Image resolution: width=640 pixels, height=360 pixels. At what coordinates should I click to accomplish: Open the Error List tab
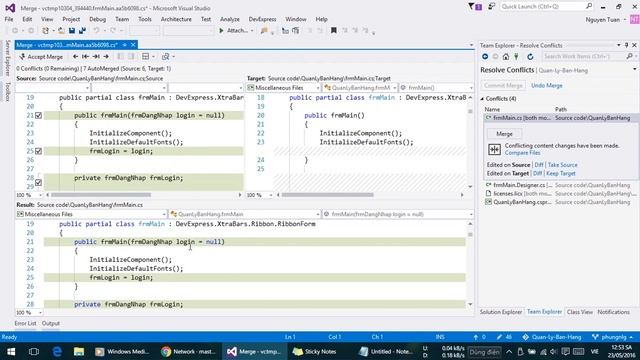[x=25, y=323]
